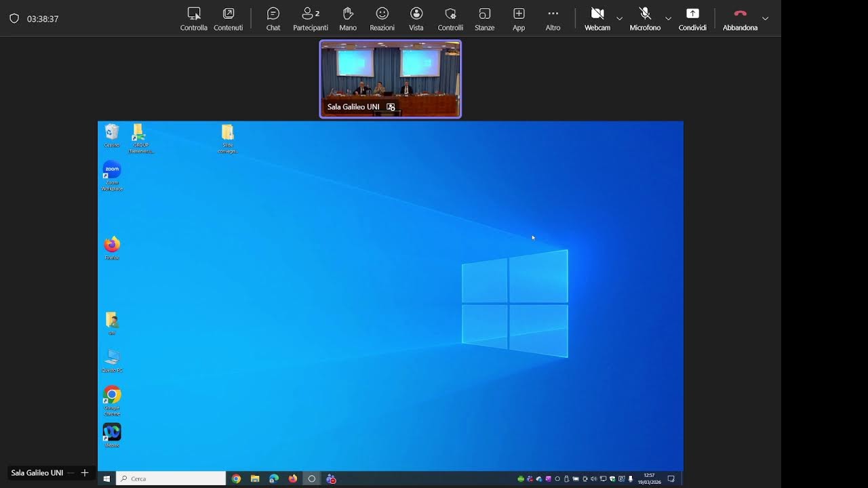Click the Cerca taskbar search box
The height and width of the screenshot is (488, 868).
171,479
